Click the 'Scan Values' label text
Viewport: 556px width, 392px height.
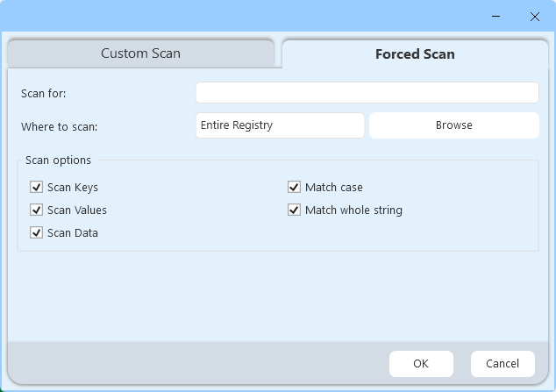77,210
